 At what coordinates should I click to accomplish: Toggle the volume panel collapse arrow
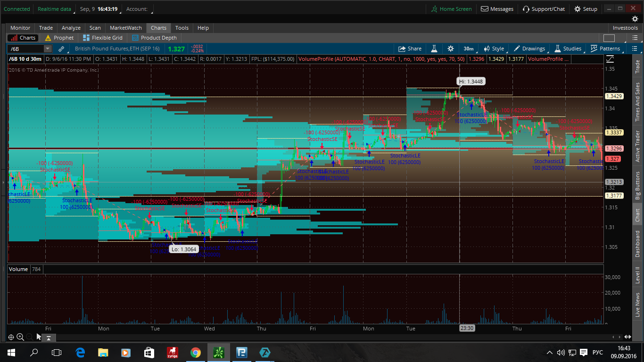[48, 337]
